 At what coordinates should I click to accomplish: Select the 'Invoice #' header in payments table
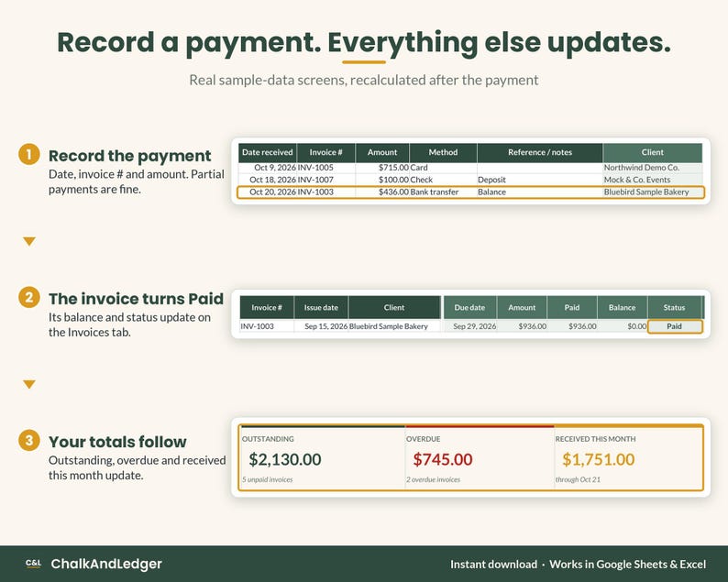tap(325, 152)
